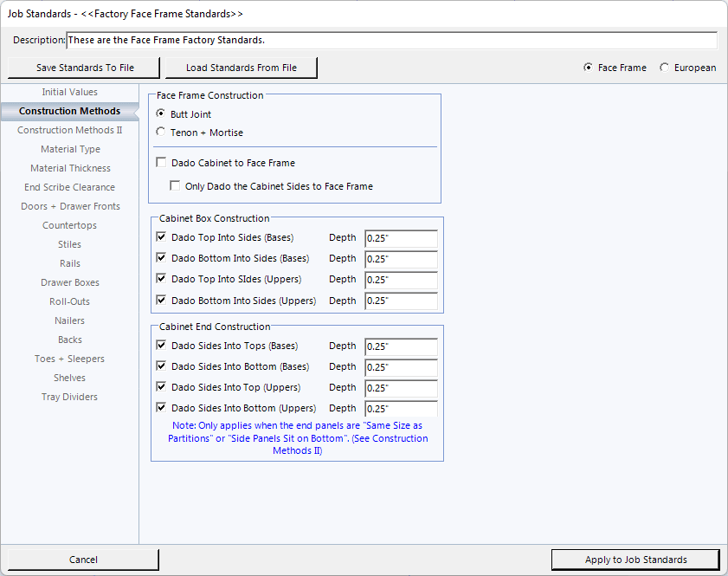728x576 pixels.
Task: Click the Description text field
Action: [x=391, y=41]
